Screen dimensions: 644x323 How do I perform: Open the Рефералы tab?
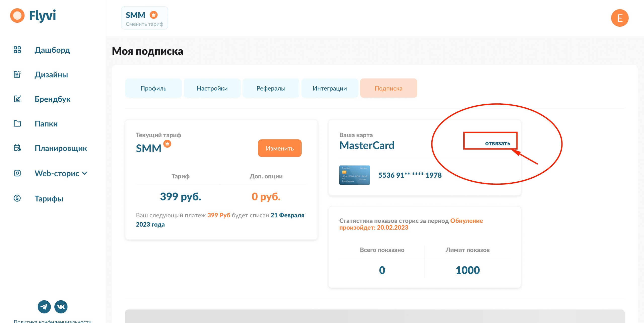click(271, 88)
